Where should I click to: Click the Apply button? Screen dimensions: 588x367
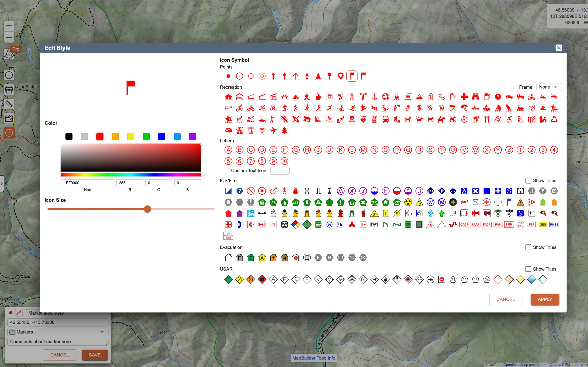544,299
